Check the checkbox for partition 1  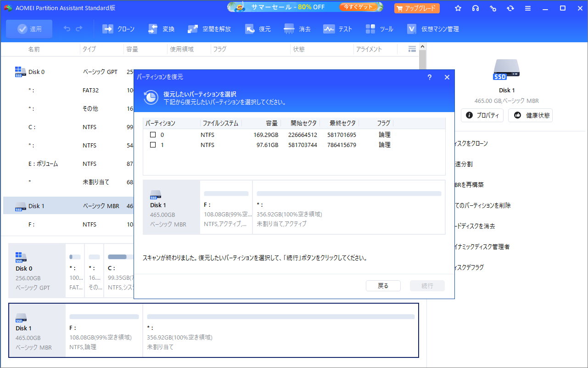(x=153, y=145)
